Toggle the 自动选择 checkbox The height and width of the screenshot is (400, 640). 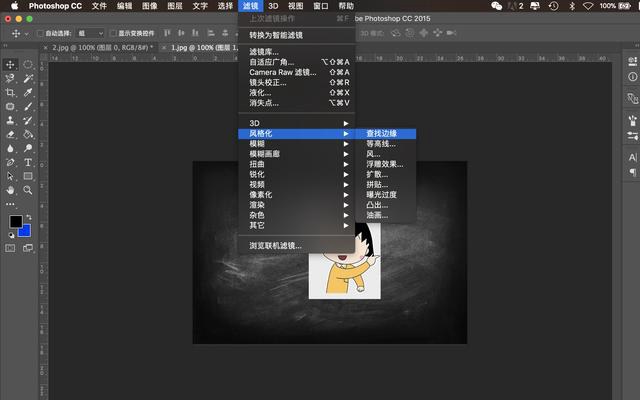click(40, 33)
